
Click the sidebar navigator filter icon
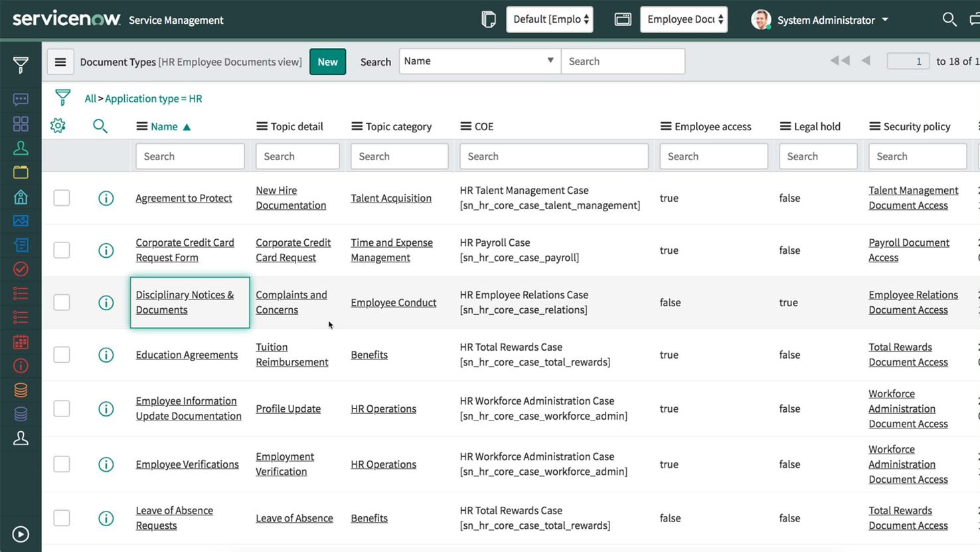point(21,65)
